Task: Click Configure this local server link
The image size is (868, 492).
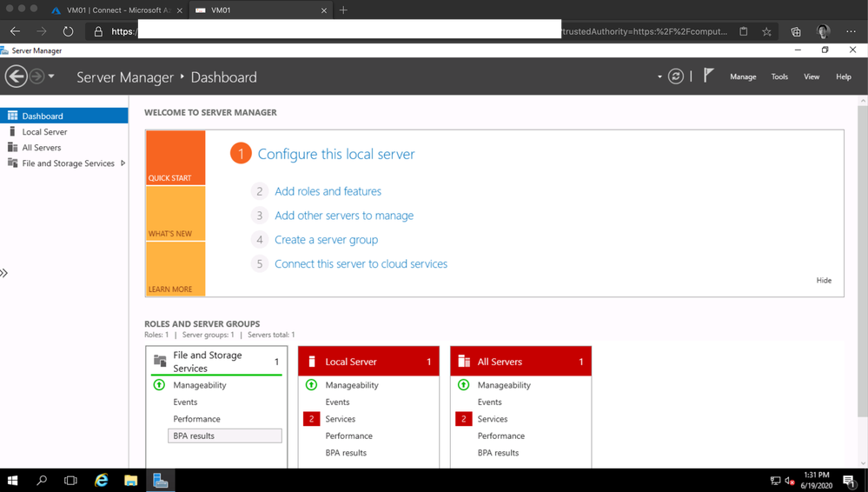Action: tap(336, 154)
